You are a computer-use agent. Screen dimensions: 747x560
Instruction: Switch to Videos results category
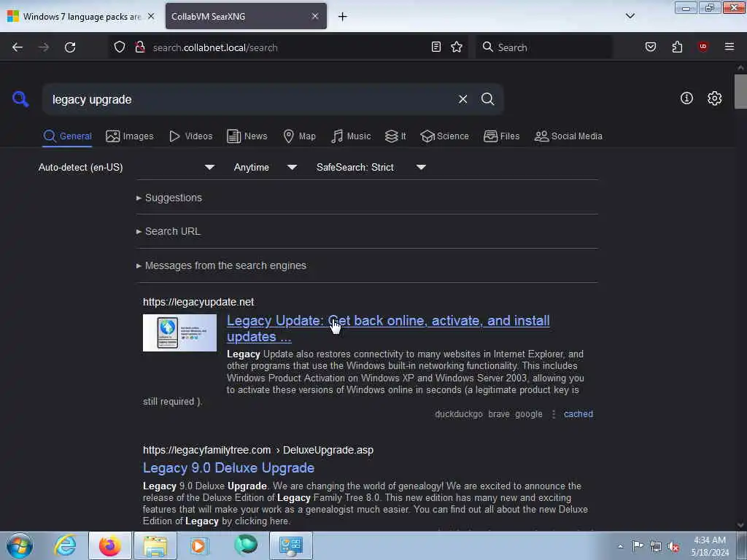[190, 136]
